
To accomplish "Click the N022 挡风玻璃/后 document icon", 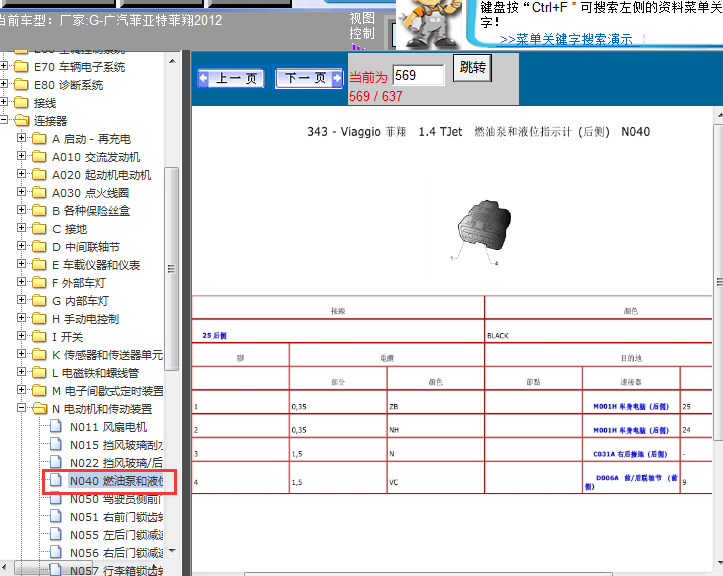I will pos(56,462).
